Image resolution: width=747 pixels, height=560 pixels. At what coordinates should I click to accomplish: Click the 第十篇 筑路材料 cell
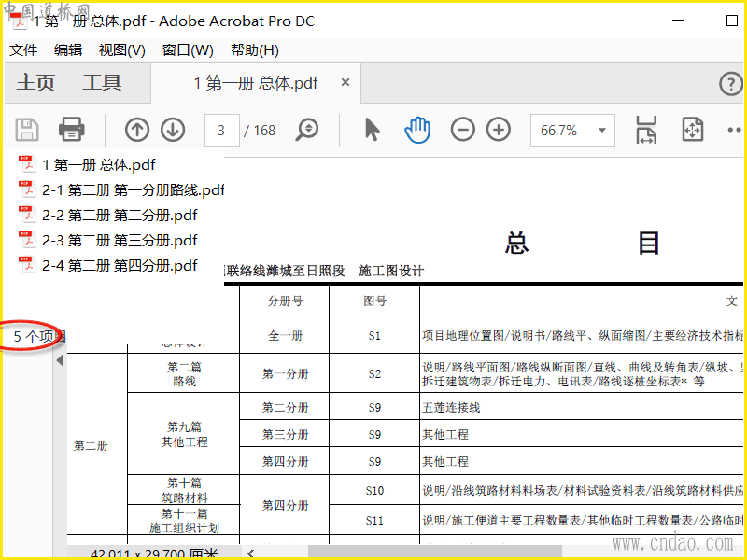point(184,491)
